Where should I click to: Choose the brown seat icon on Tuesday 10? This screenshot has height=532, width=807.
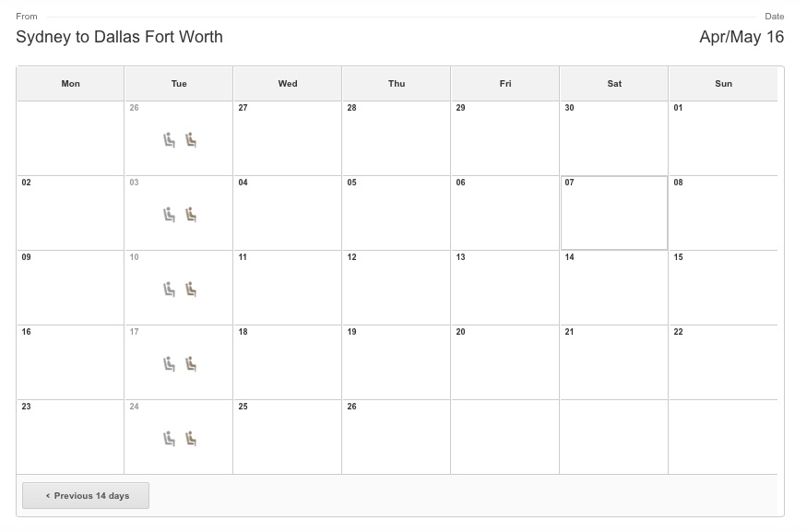point(191,290)
